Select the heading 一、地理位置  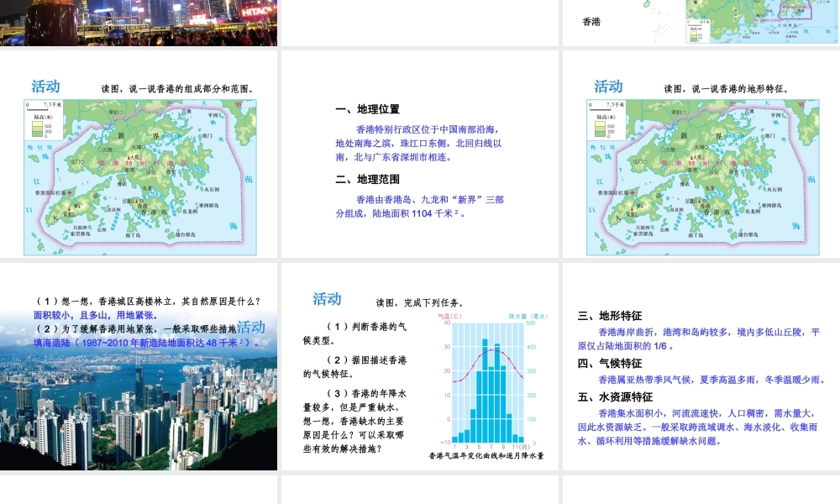(368, 109)
